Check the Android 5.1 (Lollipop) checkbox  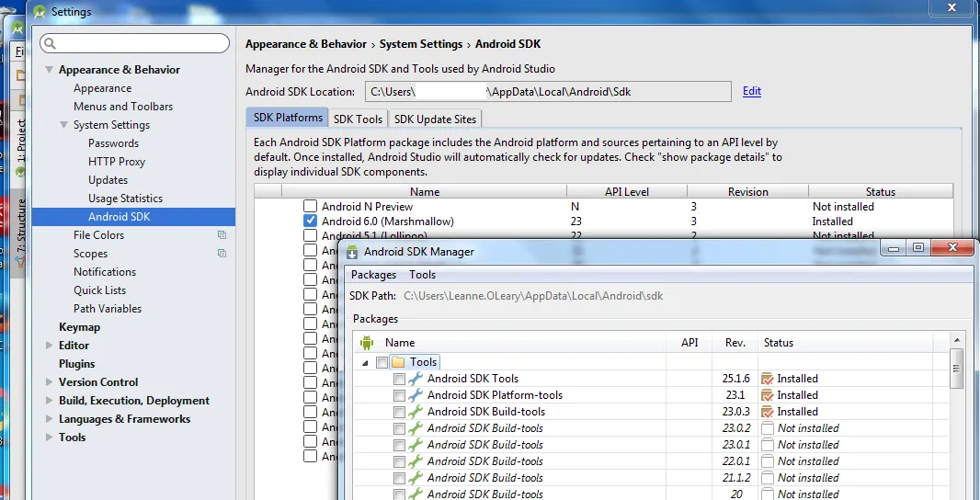click(x=310, y=235)
